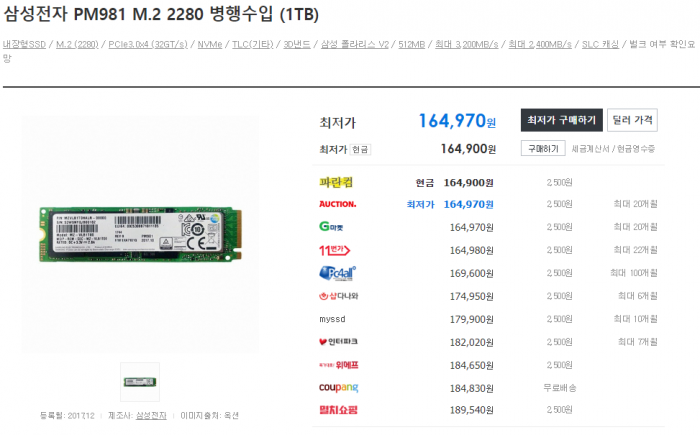The width and height of the screenshot is (700, 435).
Task: Click the main PM981 SSD product image
Action: pyautogui.click(x=140, y=234)
